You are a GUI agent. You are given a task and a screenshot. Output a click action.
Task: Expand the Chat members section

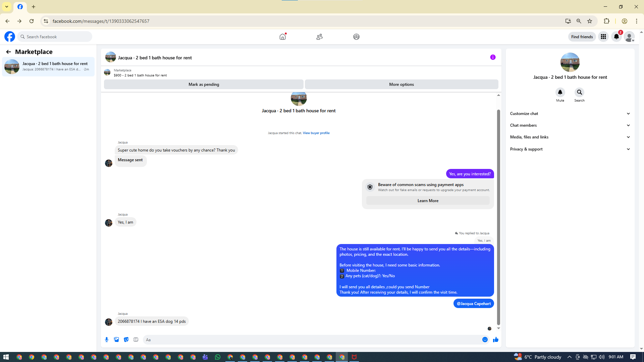point(570,125)
